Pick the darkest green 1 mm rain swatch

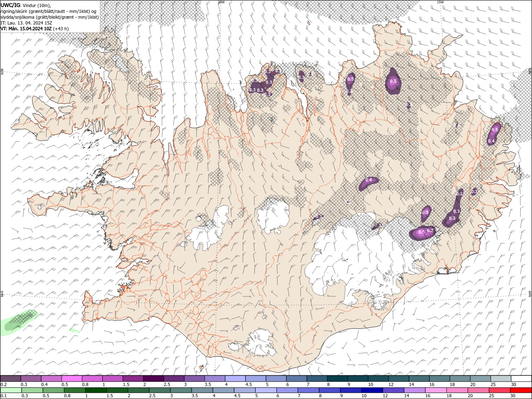click(x=96, y=390)
